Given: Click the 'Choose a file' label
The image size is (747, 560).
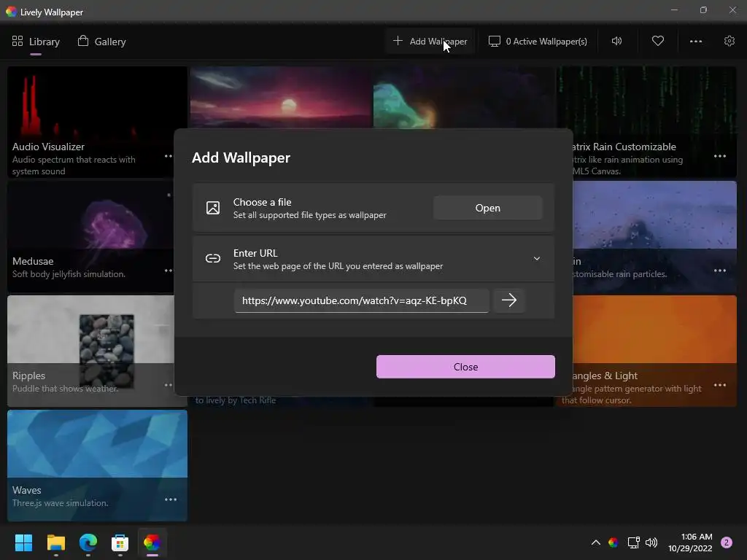Looking at the screenshot, I should (263, 202).
